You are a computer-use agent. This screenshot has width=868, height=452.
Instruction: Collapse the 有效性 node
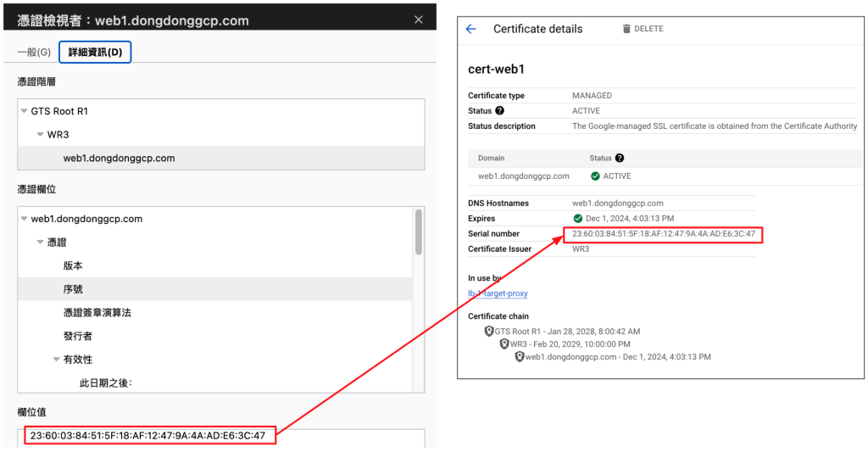pos(57,360)
